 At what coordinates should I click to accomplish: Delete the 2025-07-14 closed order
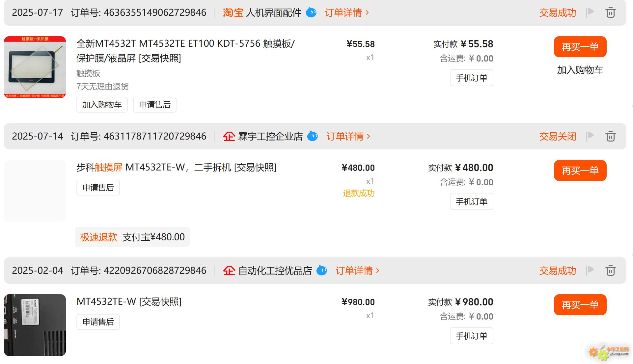click(610, 136)
